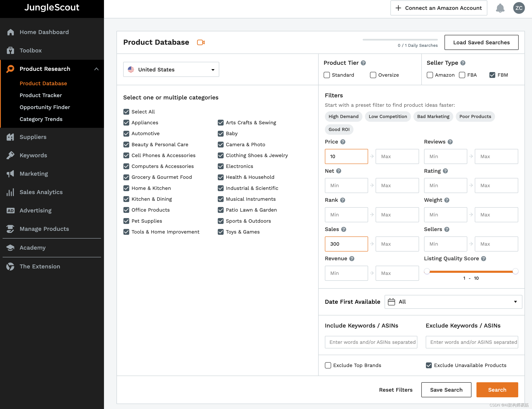
Task: Click the Listing Quality Score help icon
Action: (484, 259)
